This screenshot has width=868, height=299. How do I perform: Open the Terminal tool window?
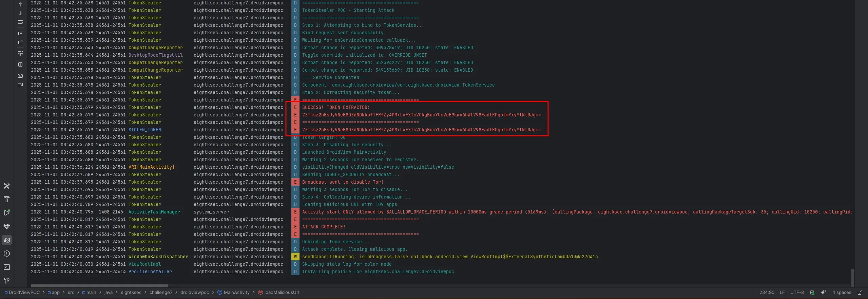[x=7, y=267]
